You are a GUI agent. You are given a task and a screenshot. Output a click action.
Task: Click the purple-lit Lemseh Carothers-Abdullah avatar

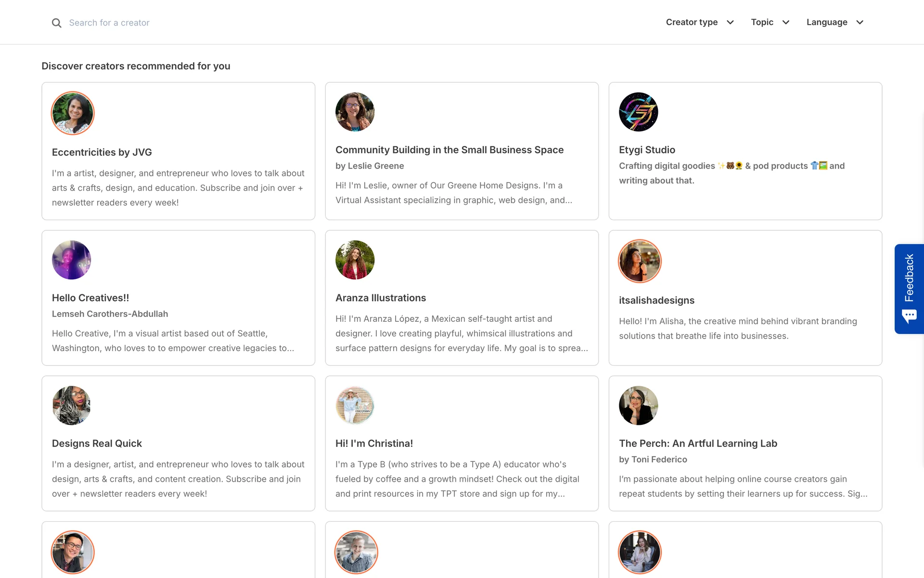[x=71, y=260]
